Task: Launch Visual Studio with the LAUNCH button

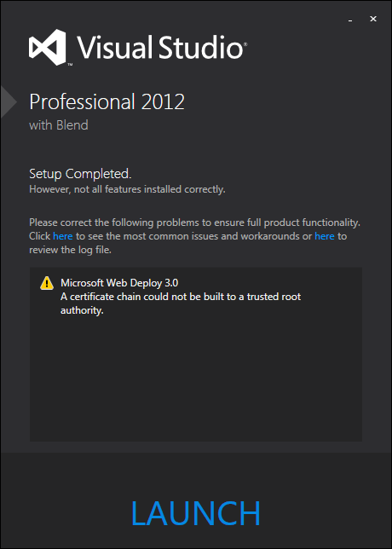Action: pos(196,513)
